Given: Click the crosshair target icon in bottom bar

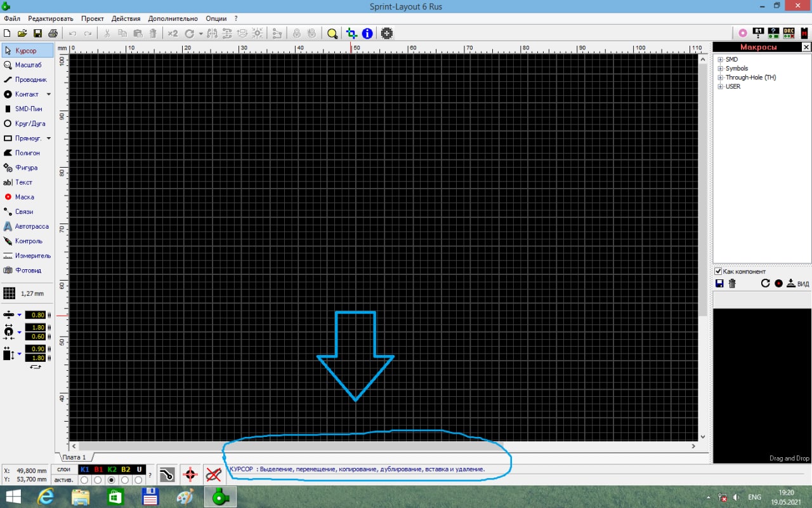Looking at the screenshot, I should point(190,474).
